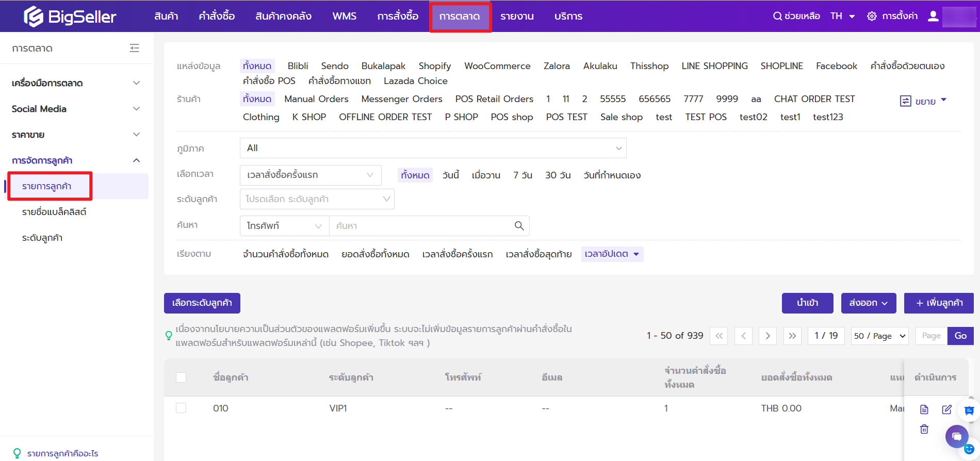Tick the select-all checkbox in table header
Image resolution: width=980 pixels, height=461 pixels.
pyautogui.click(x=181, y=377)
